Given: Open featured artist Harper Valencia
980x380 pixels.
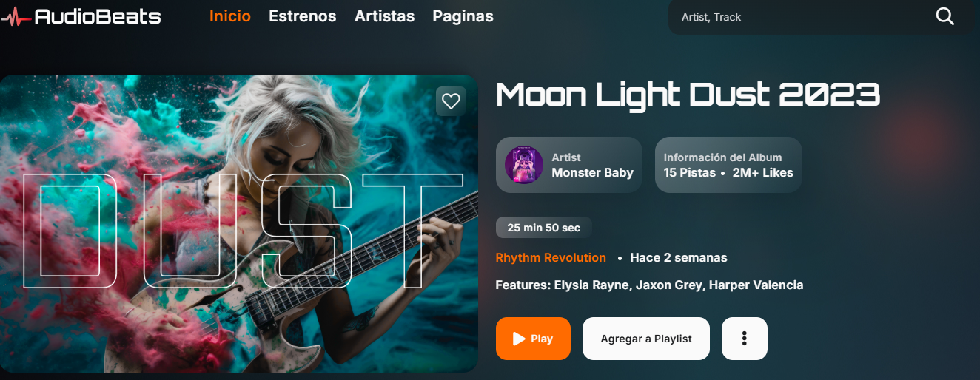Looking at the screenshot, I should (756, 285).
